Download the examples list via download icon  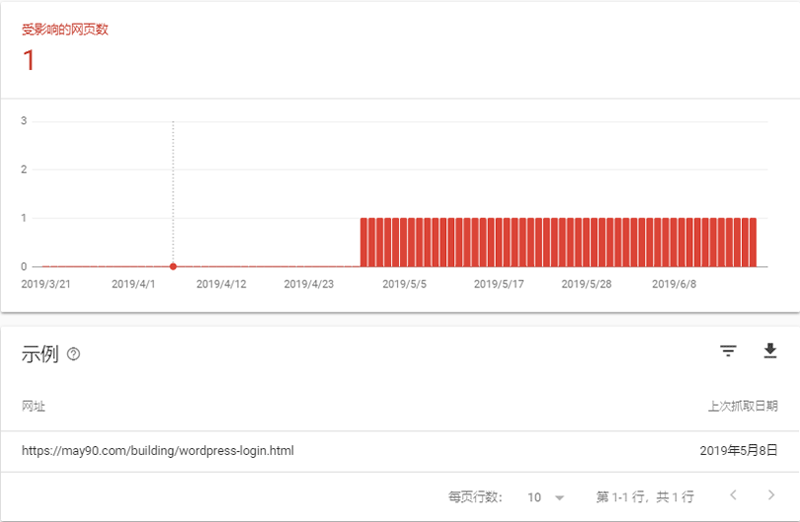pos(770,351)
